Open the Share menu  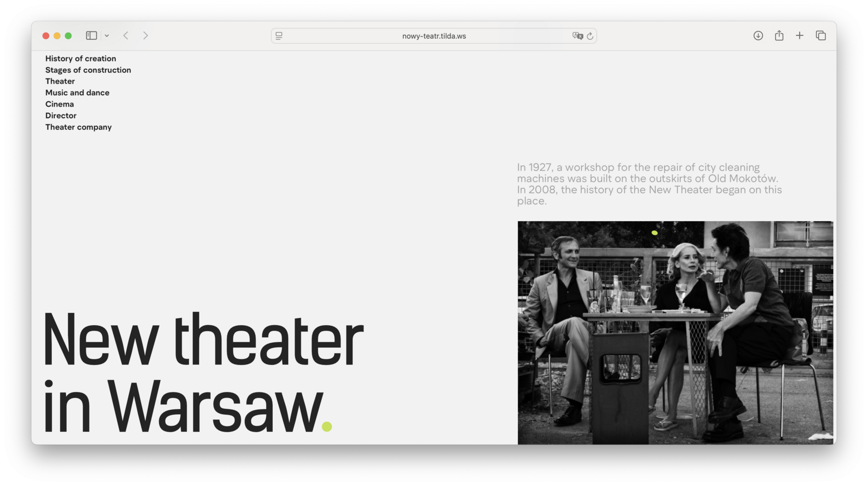click(x=779, y=35)
